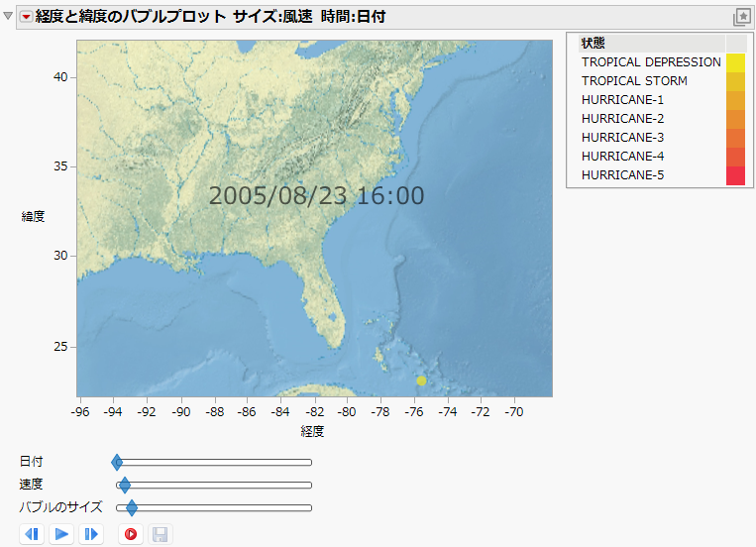756x547 pixels.
Task: Click the save floppy disk icon
Action: 161,534
